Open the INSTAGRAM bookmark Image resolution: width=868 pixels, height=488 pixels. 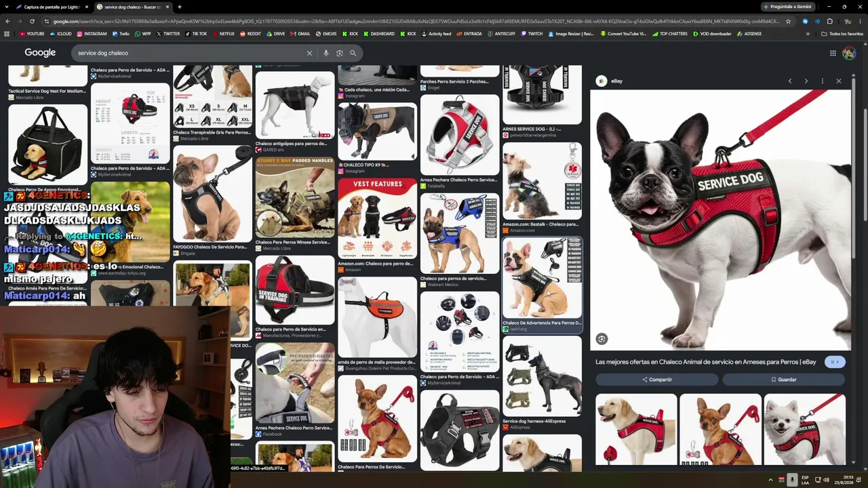(92, 34)
